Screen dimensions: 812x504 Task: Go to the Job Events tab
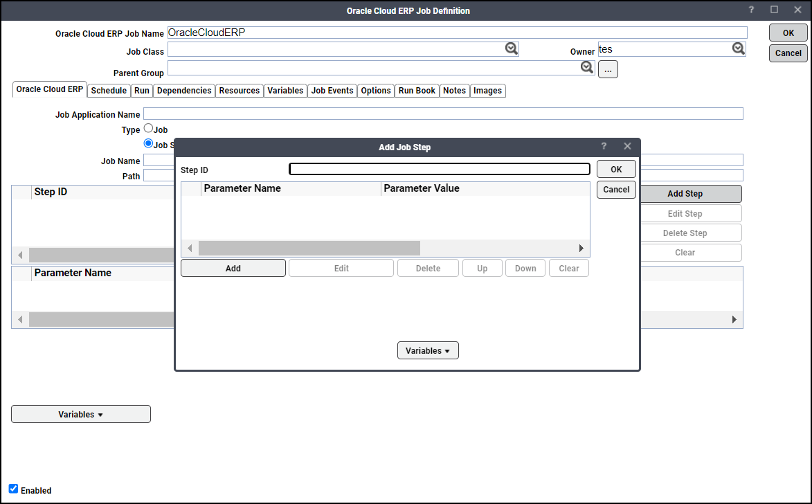(332, 91)
